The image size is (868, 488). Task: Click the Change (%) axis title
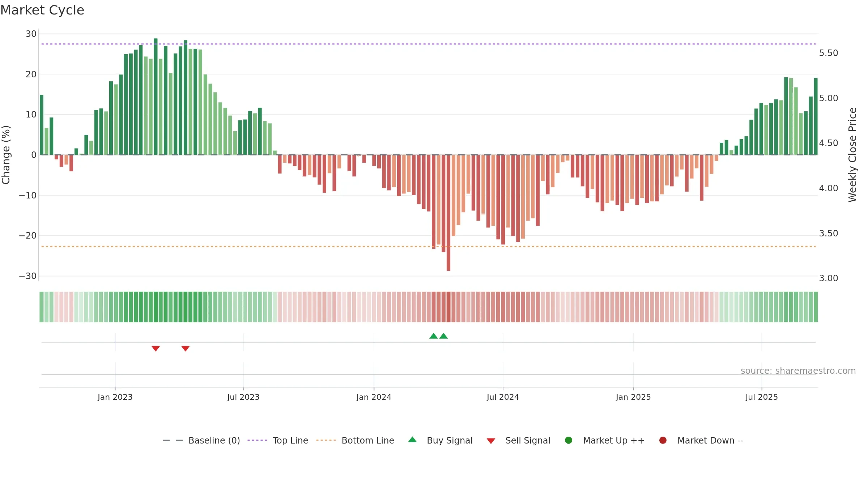(x=6, y=155)
